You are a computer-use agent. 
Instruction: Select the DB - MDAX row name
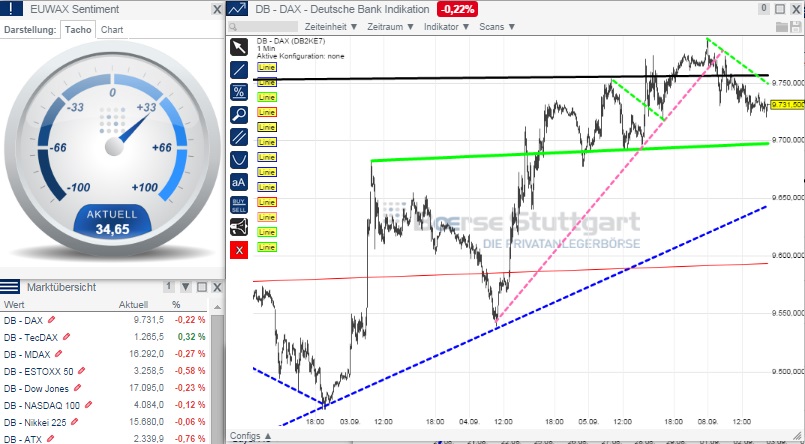pyautogui.click(x=27, y=354)
